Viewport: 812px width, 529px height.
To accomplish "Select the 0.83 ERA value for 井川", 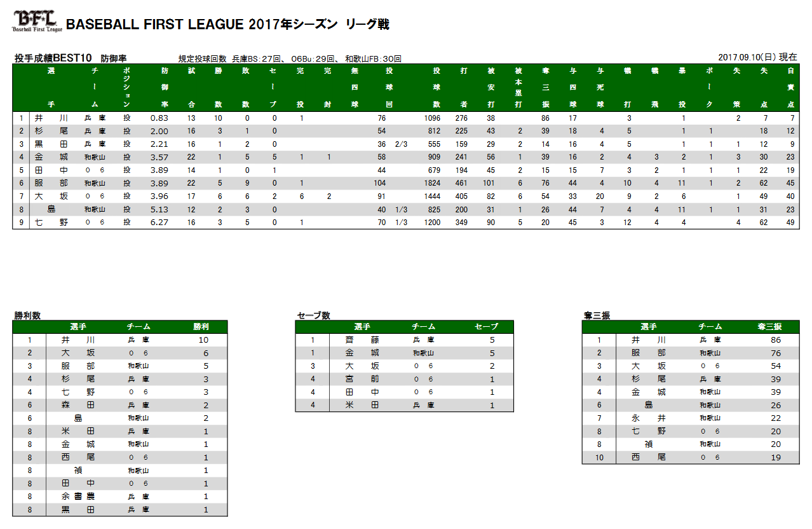I will [x=159, y=118].
